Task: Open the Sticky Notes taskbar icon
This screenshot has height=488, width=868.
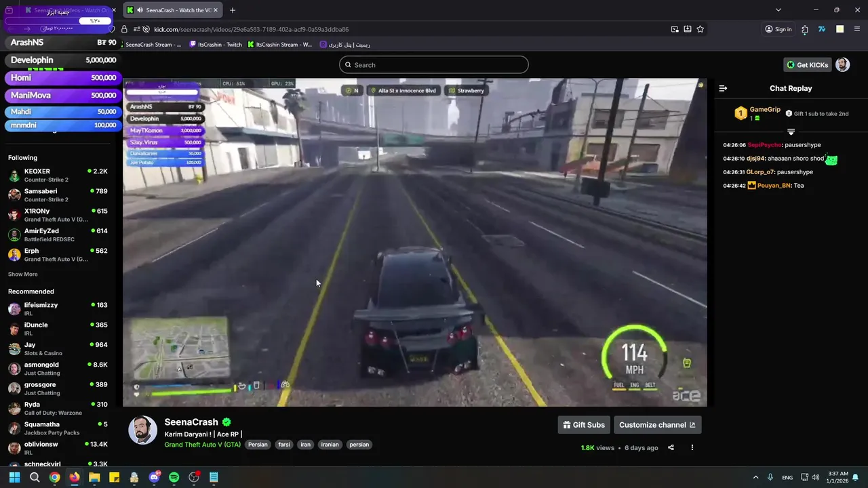Action: (x=114, y=477)
